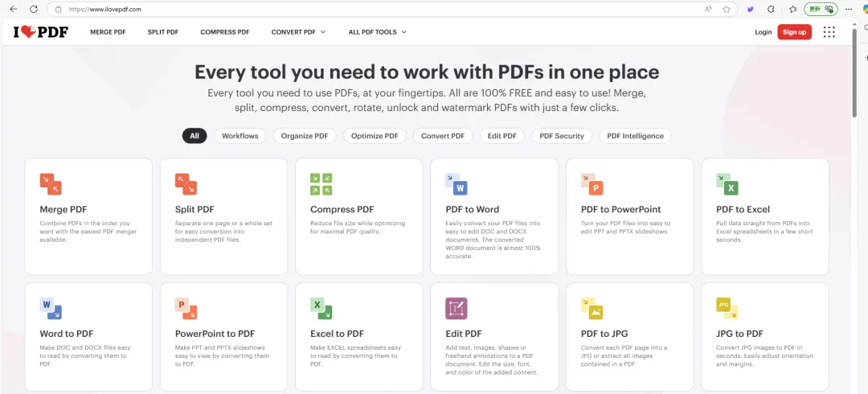Open the PDF to PowerPoint tool title

coord(620,210)
